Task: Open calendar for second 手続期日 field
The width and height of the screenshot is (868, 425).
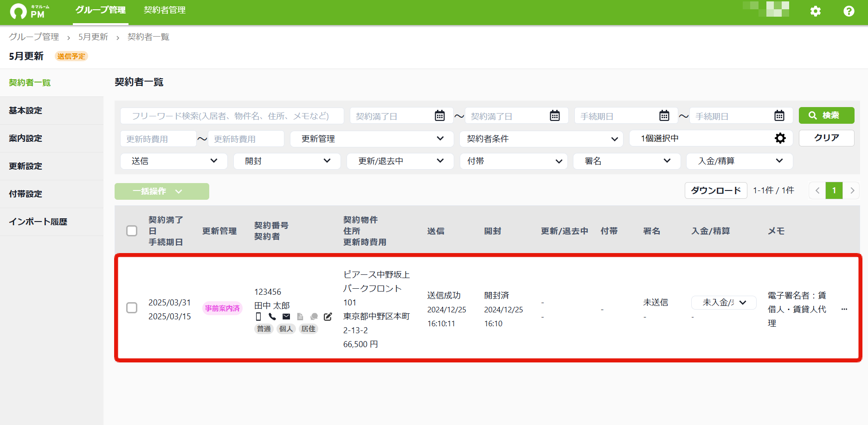Action: (779, 115)
